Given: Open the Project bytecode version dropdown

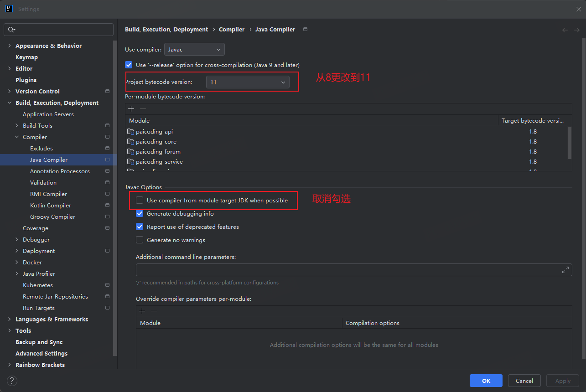Looking at the screenshot, I should pos(248,82).
